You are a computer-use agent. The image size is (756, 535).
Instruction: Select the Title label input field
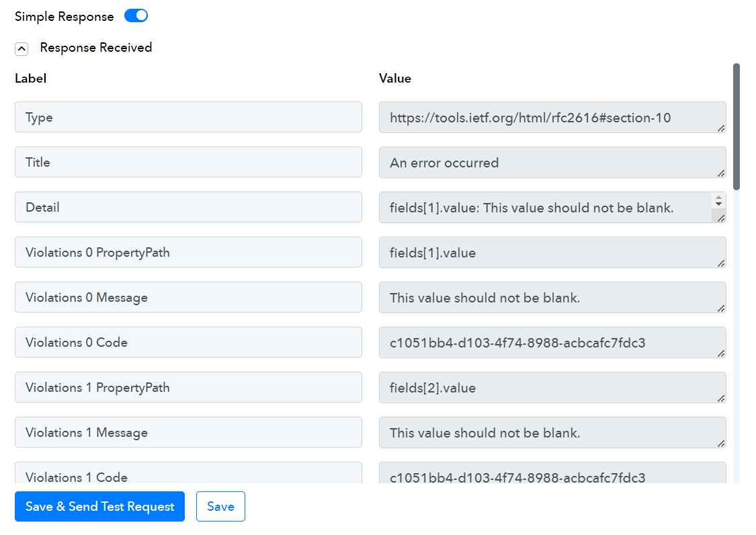(189, 162)
